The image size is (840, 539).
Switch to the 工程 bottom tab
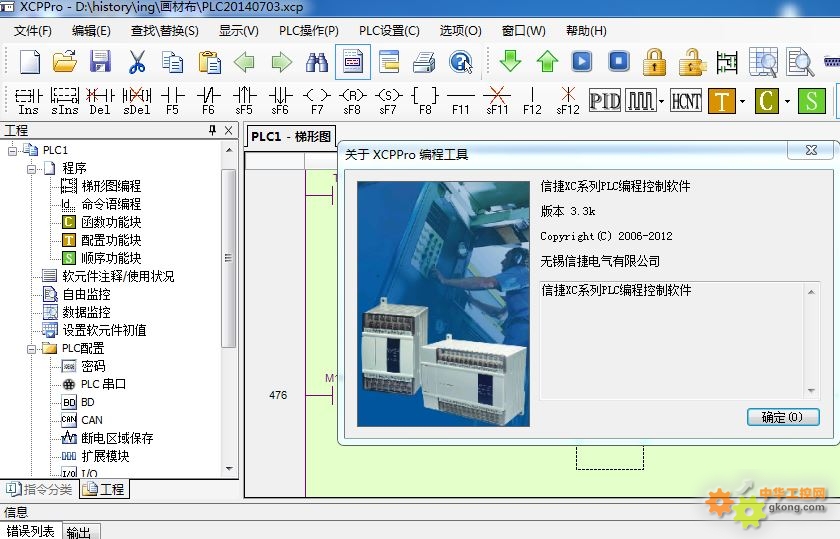[104, 489]
